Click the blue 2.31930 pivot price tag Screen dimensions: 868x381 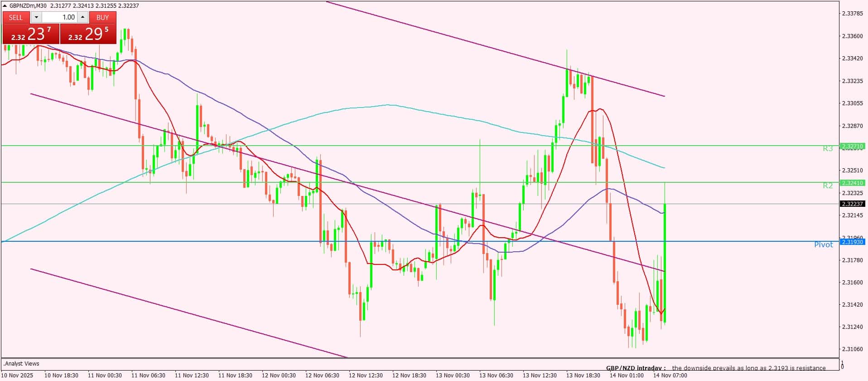[x=852, y=242]
